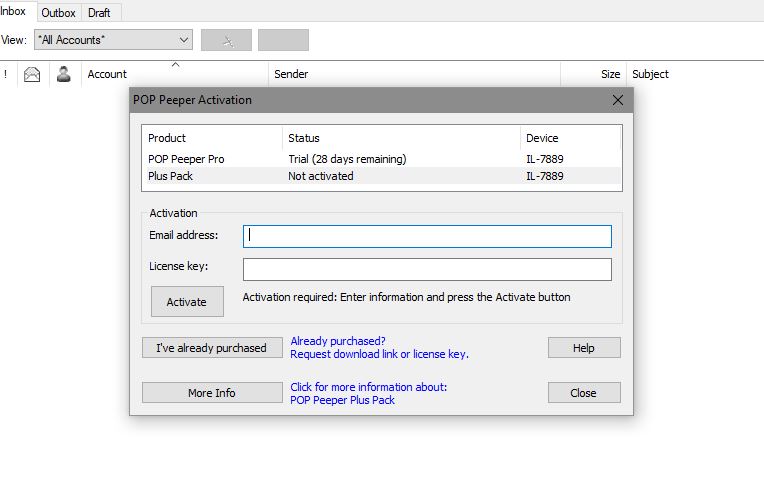The height and width of the screenshot is (493, 764).
Task: Open the POP Peeper Plus Pack link
Action: click(x=342, y=400)
